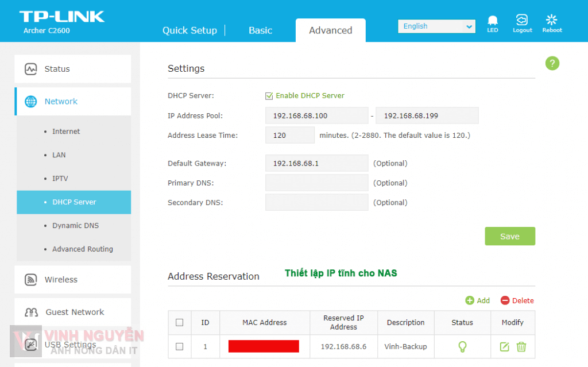Click the Reboot icon

coord(552,21)
